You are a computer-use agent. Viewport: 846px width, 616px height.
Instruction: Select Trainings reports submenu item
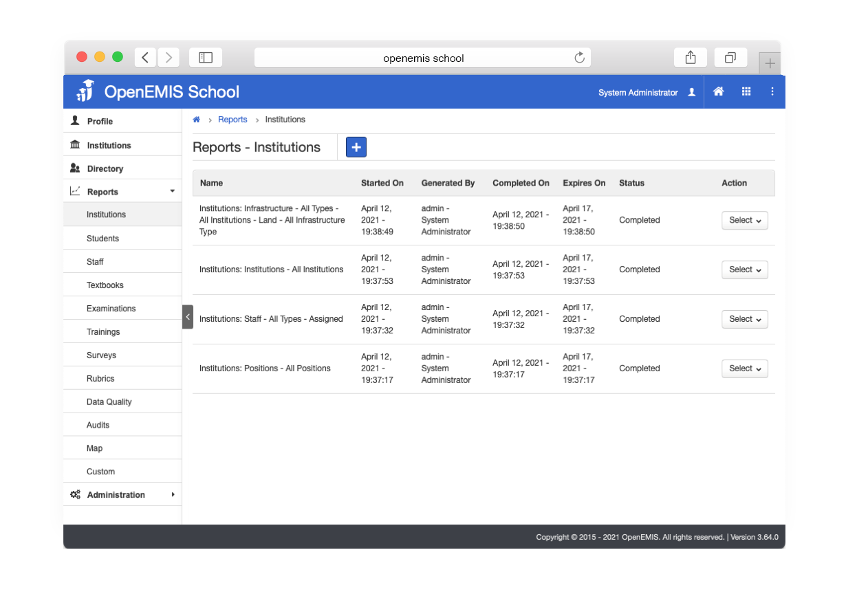[122, 332]
